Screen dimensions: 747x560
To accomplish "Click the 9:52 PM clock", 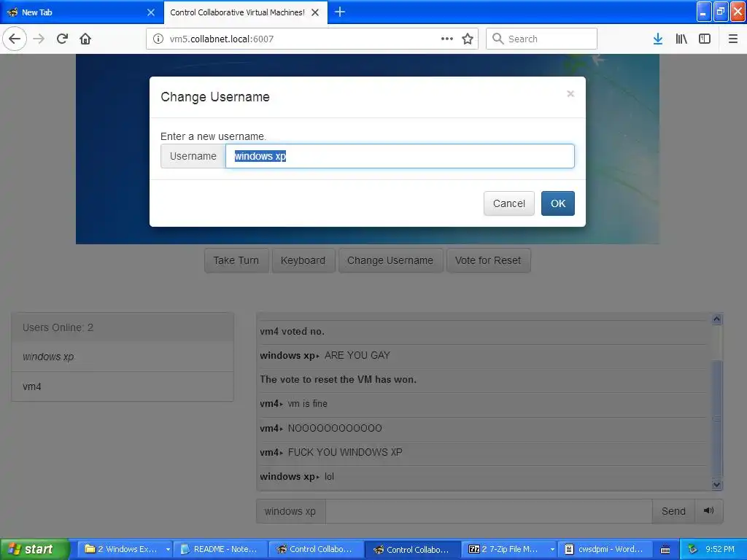I will click(720, 549).
